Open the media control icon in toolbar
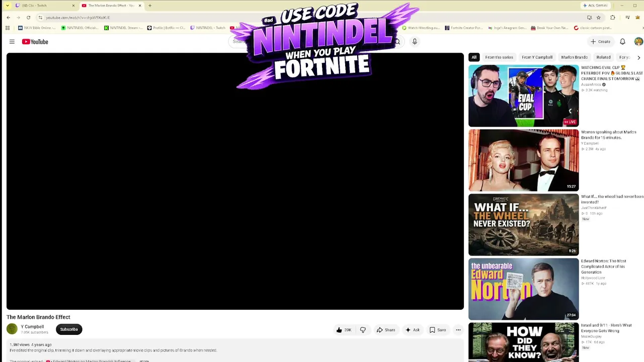The image size is (644, 362). click(627, 18)
